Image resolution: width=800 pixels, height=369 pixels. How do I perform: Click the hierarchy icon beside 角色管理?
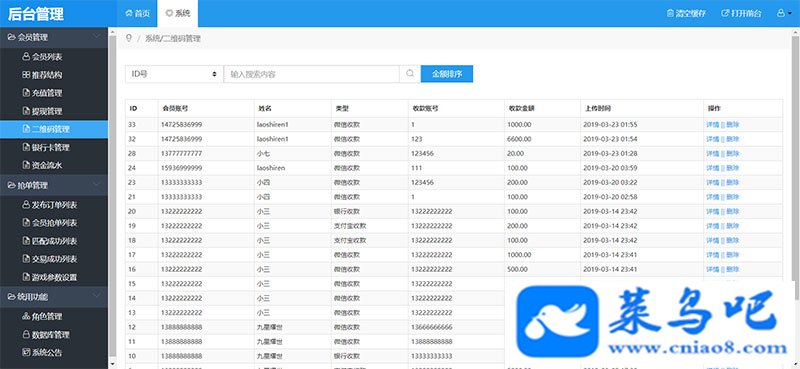[x=27, y=316]
